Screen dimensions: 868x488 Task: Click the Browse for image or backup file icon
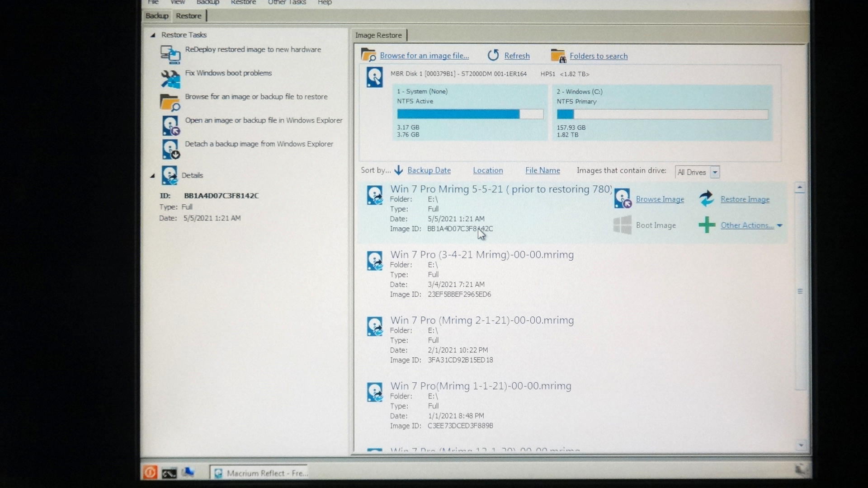[x=170, y=102]
